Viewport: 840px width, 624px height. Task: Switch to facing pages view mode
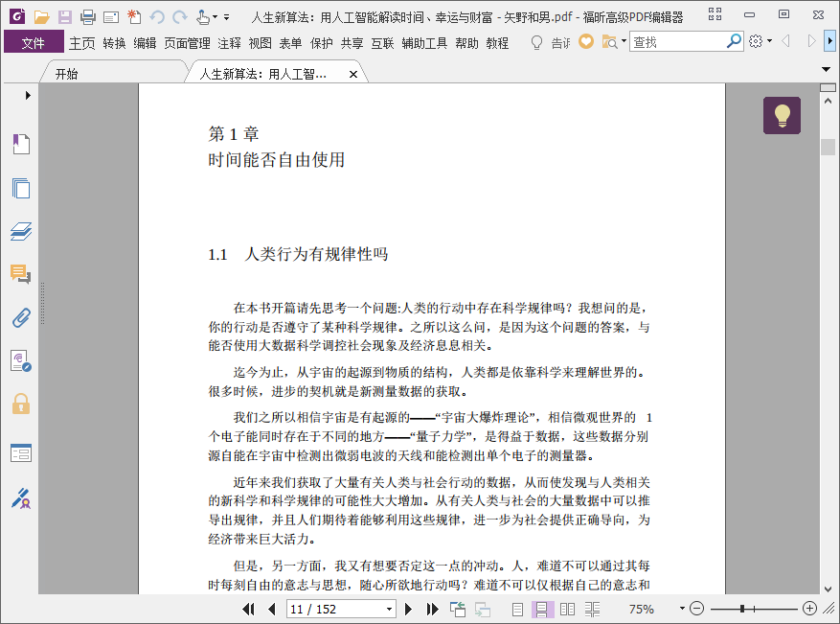click(567, 609)
